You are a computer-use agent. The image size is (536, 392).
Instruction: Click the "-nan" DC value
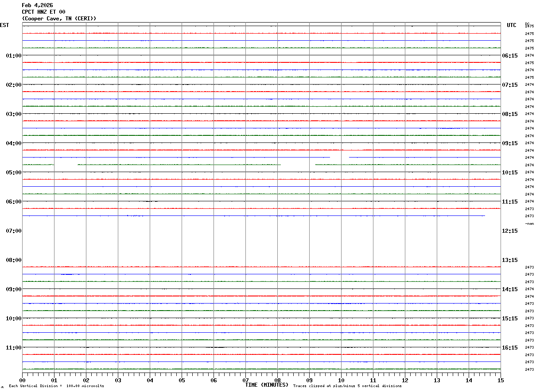529,224
